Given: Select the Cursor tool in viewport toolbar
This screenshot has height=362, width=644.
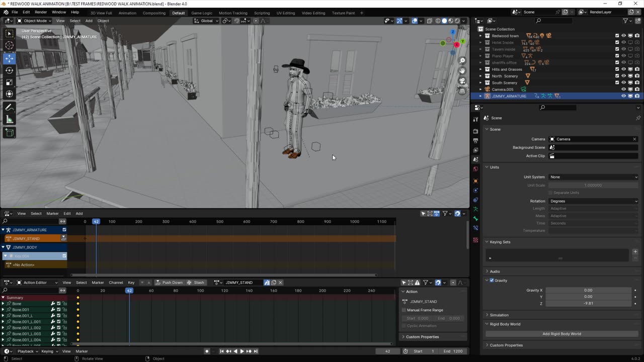Looking at the screenshot, I should coord(9,45).
